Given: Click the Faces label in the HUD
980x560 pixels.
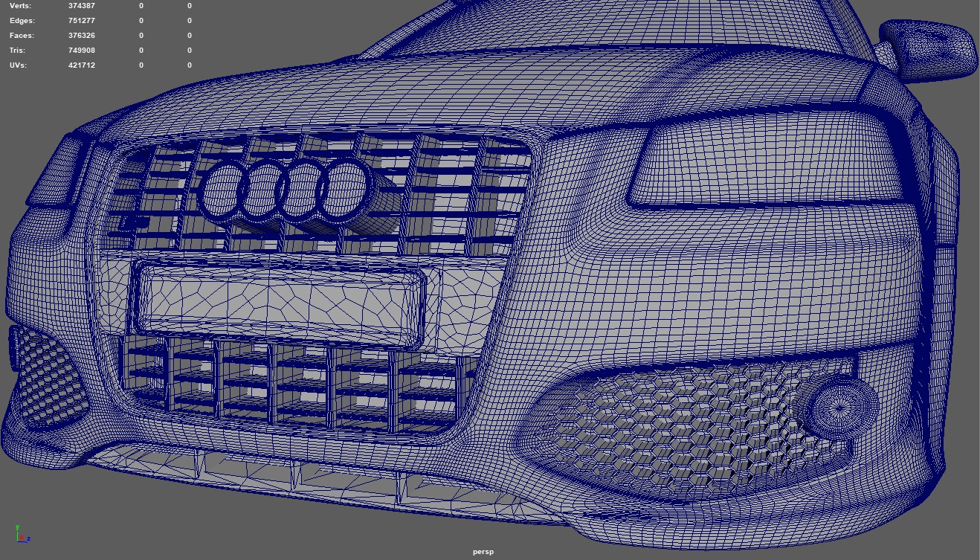Looking at the screenshot, I should tap(22, 36).
